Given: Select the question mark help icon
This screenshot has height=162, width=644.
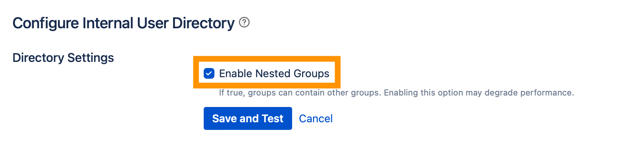Looking at the screenshot, I should coord(244,23).
